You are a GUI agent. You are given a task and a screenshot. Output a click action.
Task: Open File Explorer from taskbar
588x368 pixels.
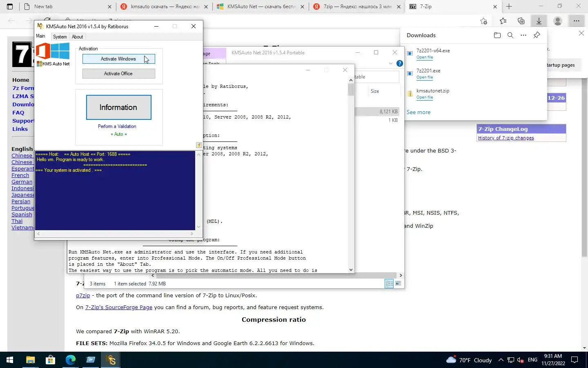[31, 360]
